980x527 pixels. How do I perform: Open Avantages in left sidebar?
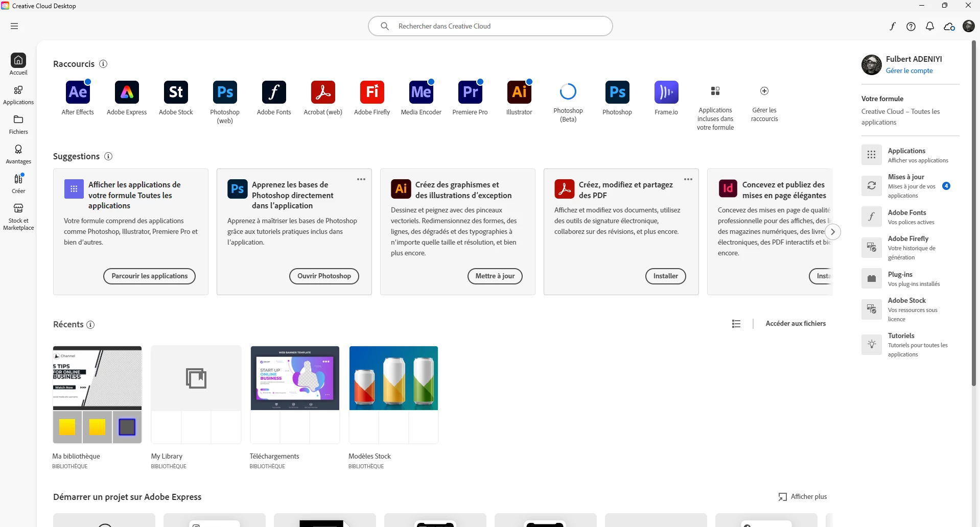[18, 154]
